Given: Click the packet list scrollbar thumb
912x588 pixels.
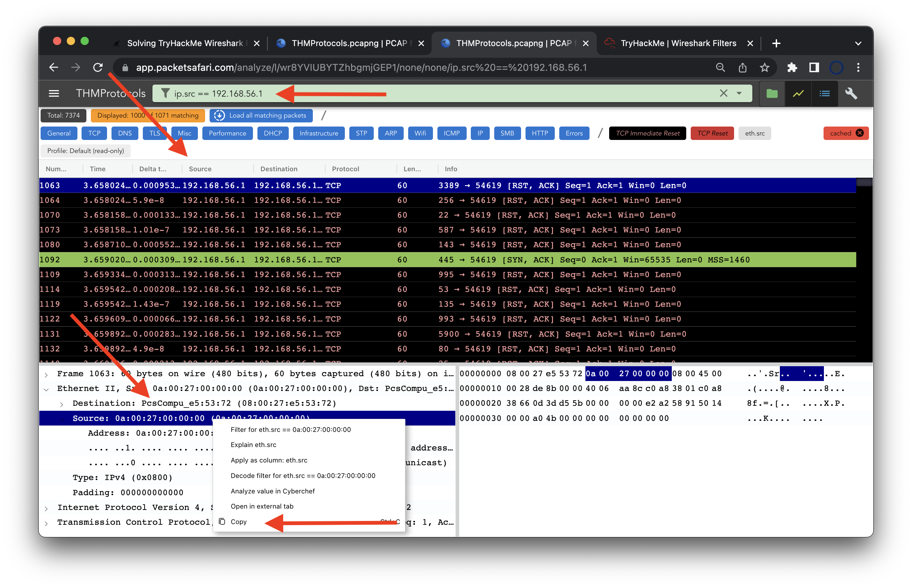Looking at the screenshot, I should [x=864, y=183].
